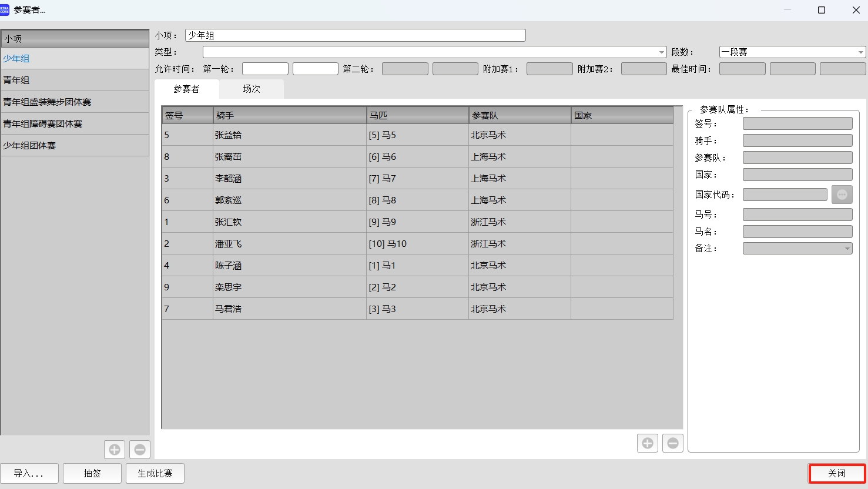Click the minus icon to remove a participant
Screen dimensions: 868x489
[x=672, y=443]
